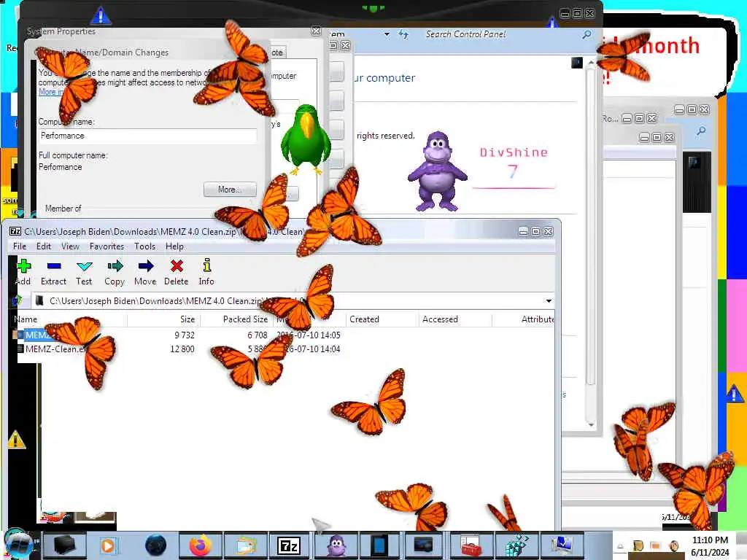The height and width of the screenshot is (560, 747).
Task: Click the dark monitor window taskbar icon
Action: tap(423, 545)
